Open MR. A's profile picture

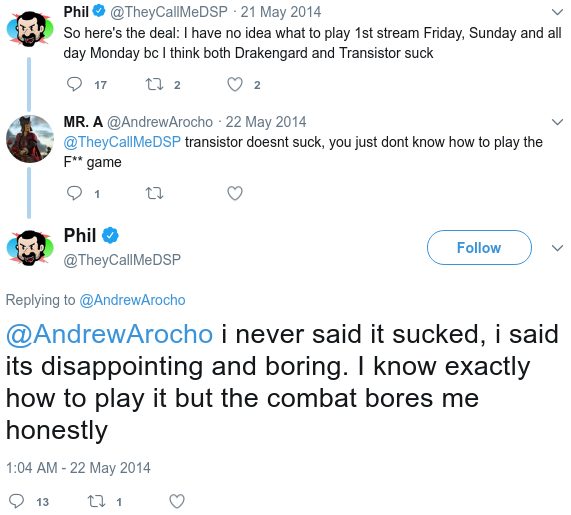[x=30, y=139]
